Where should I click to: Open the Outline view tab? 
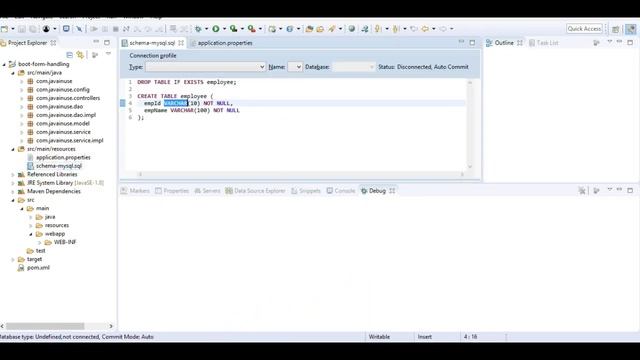click(x=504, y=43)
